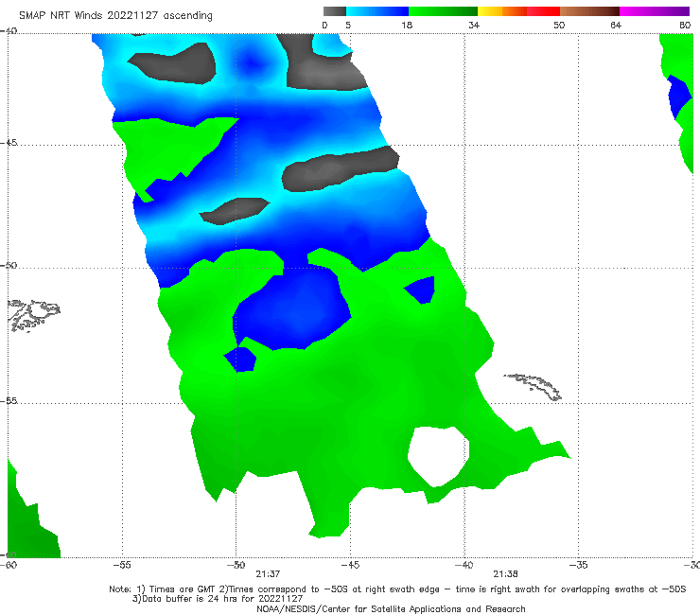Click the latitude axis label -50
The height and width of the screenshot is (615, 700).
coord(9,265)
